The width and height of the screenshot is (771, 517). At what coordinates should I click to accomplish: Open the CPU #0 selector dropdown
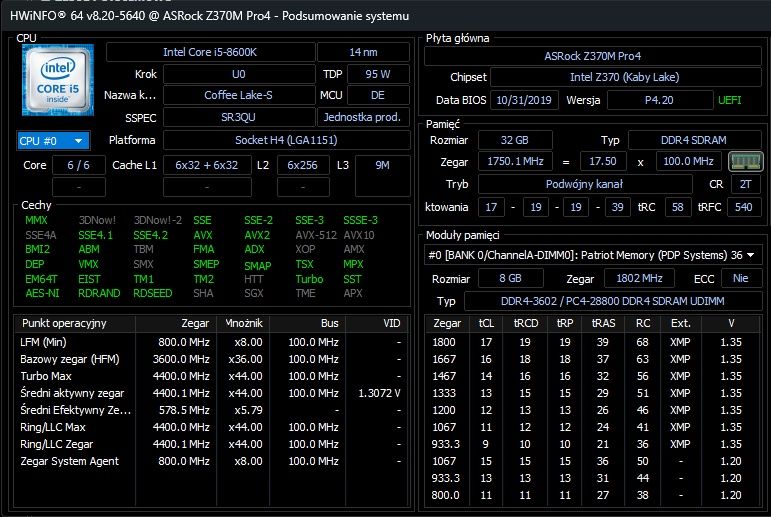click(53, 141)
